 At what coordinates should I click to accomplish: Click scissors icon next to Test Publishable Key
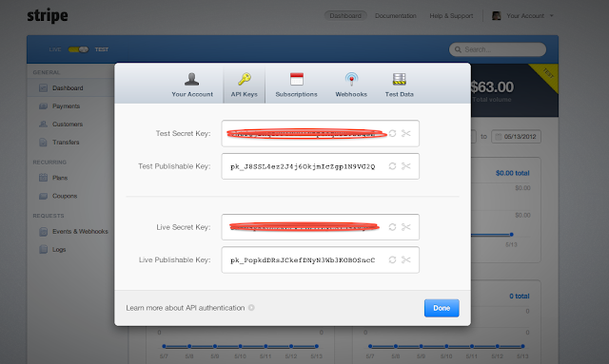(406, 166)
